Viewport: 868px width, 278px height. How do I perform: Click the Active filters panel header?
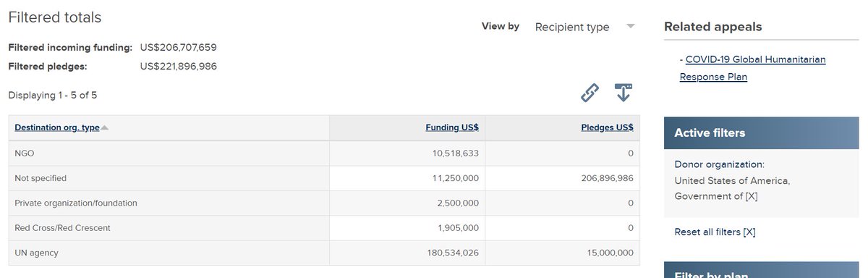761,132
